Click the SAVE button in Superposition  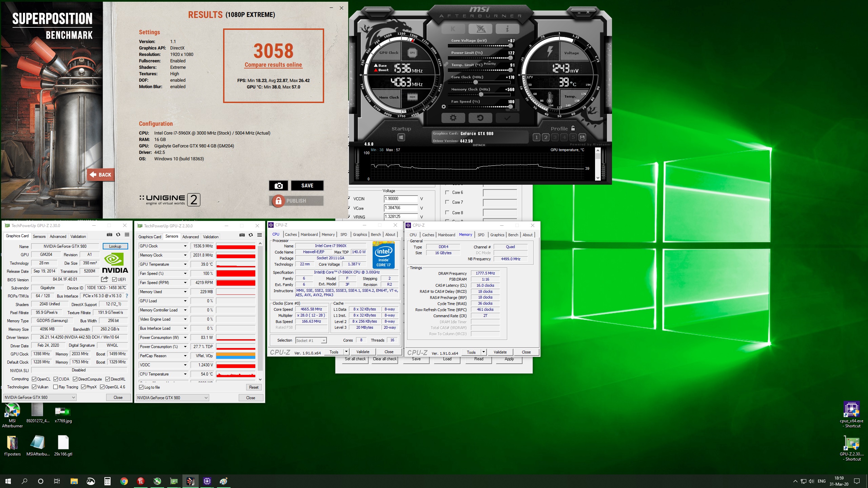coord(307,185)
